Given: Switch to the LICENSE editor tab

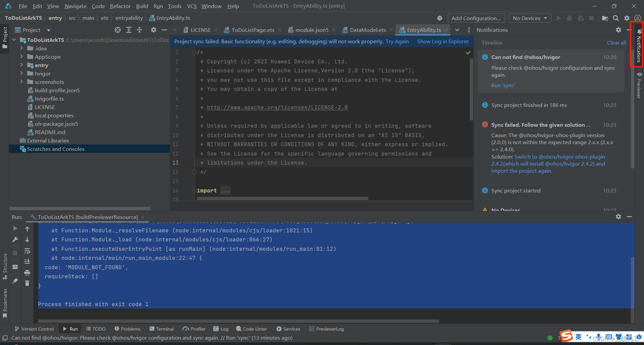Looking at the screenshot, I should (200, 30).
